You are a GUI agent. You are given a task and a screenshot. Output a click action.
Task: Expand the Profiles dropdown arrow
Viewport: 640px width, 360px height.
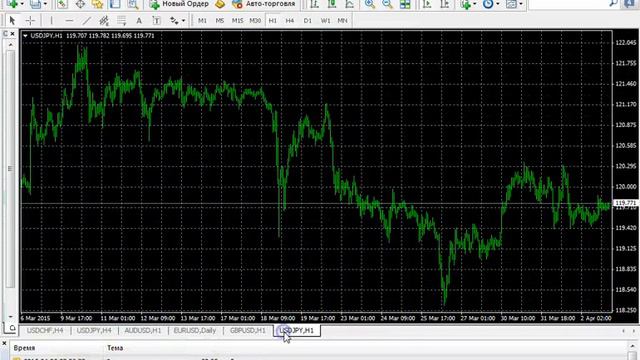click(x=45, y=4)
